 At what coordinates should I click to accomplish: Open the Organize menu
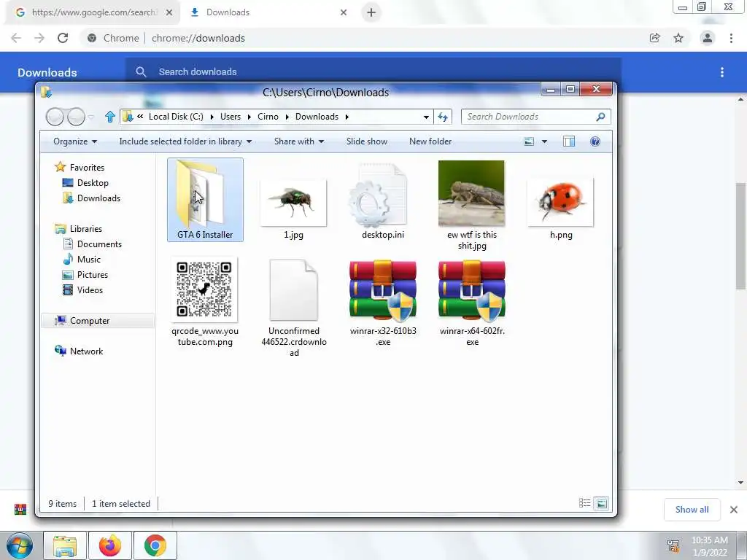75,141
